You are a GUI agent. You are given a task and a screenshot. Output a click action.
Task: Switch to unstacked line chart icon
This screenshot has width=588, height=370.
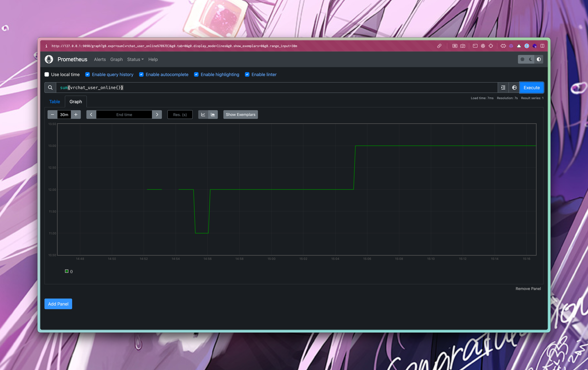point(203,115)
